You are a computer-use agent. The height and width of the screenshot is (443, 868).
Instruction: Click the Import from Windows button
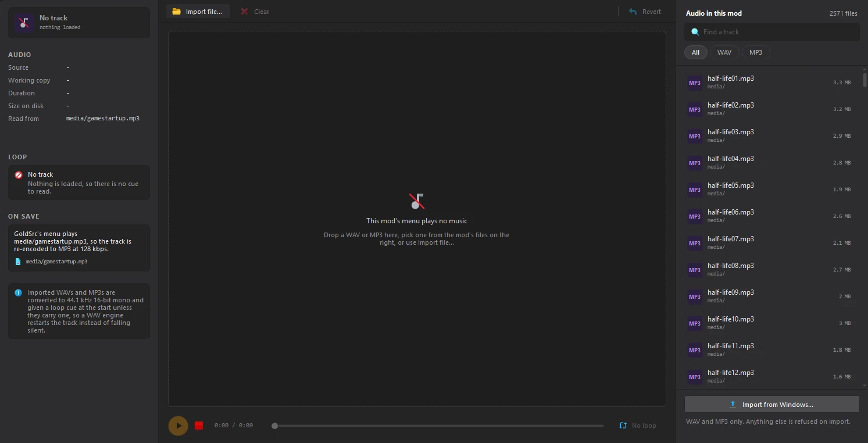click(x=771, y=405)
